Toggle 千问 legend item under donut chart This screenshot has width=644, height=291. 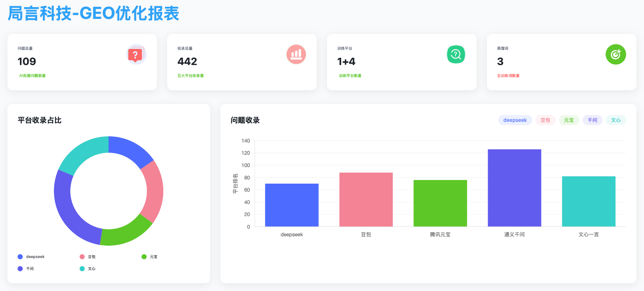click(x=26, y=269)
